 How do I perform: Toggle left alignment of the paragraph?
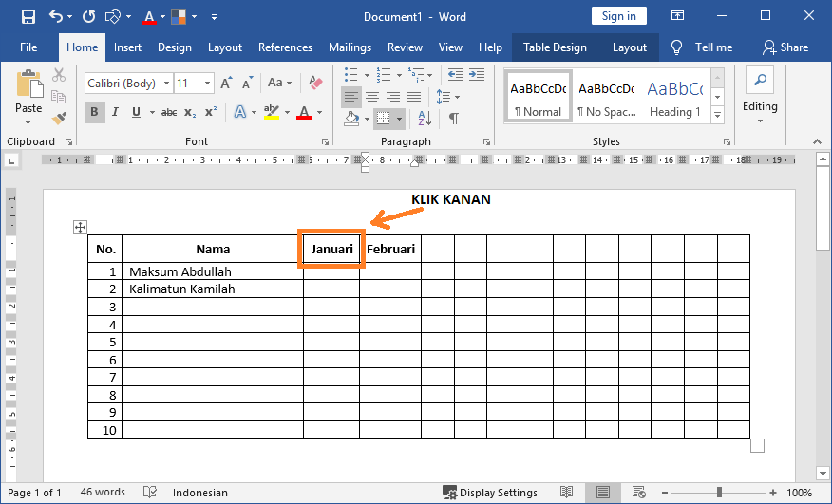point(351,97)
